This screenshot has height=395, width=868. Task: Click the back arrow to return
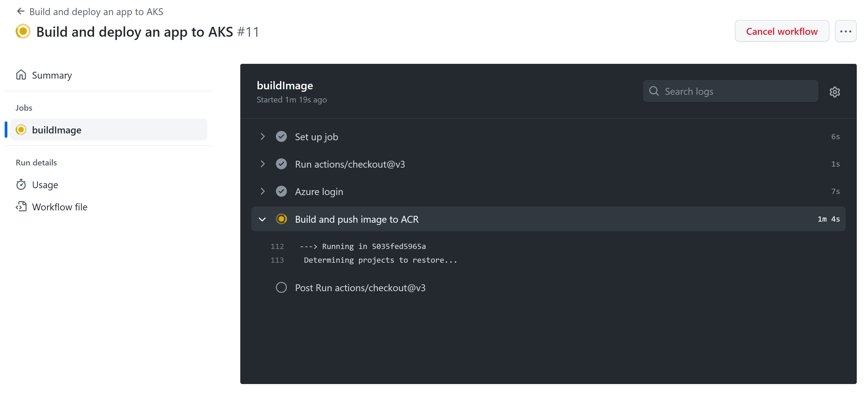[x=21, y=11]
